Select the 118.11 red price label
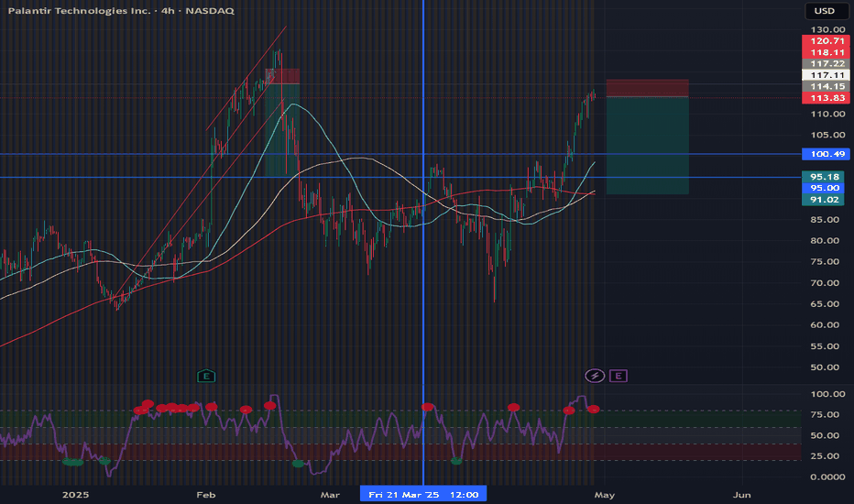Viewport: 854px width, 504px height. pyautogui.click(x=827, y=52)
